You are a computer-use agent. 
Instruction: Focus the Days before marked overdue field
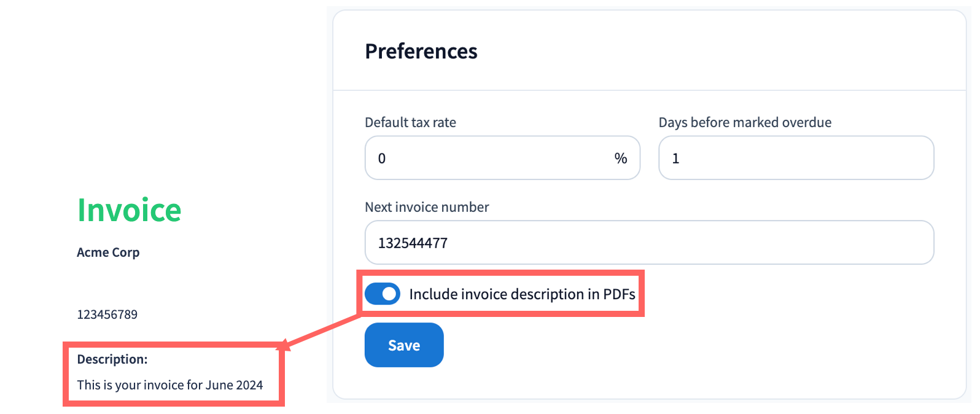(x=796, y=158)
